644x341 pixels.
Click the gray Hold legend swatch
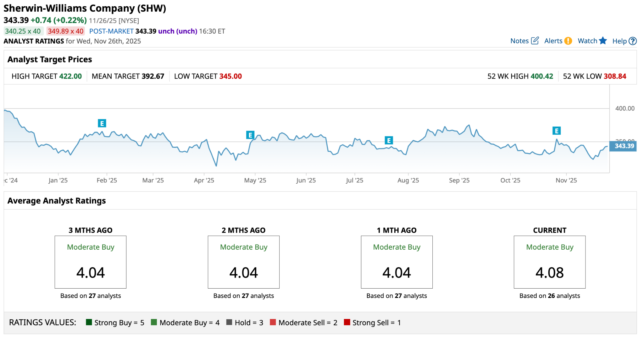click(x=229, y=322)
